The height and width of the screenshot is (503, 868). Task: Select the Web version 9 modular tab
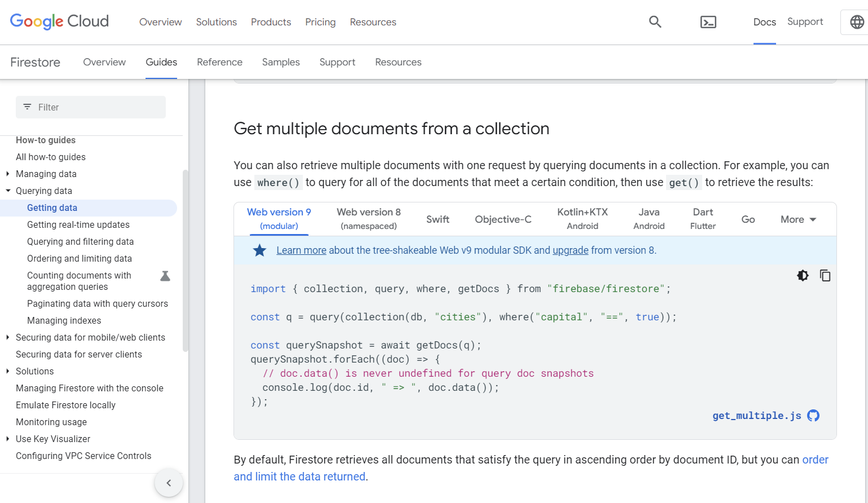click(279, 219)
